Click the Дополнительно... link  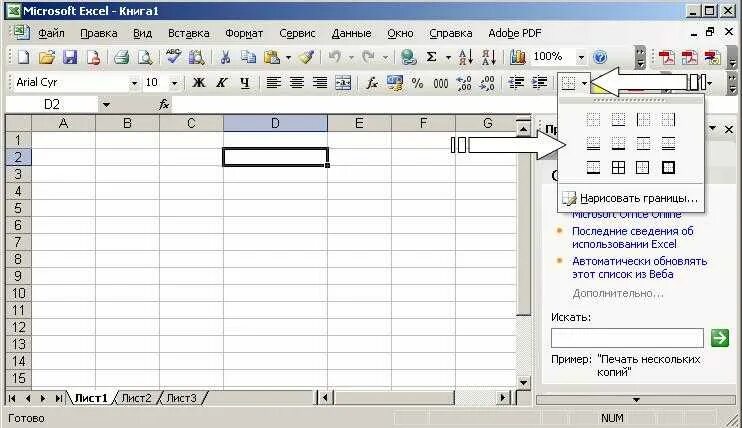[618, 294]
